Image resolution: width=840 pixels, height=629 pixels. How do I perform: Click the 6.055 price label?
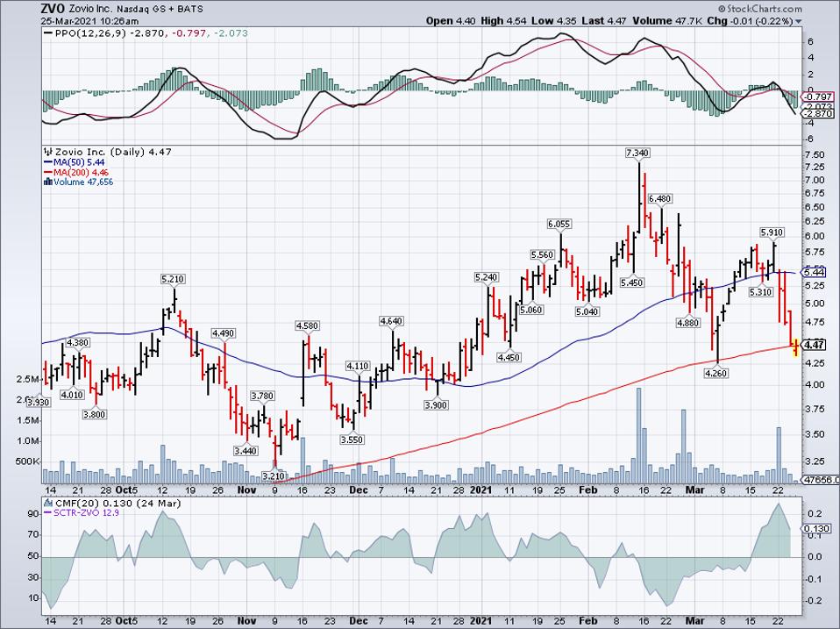(x=559, y=224)
